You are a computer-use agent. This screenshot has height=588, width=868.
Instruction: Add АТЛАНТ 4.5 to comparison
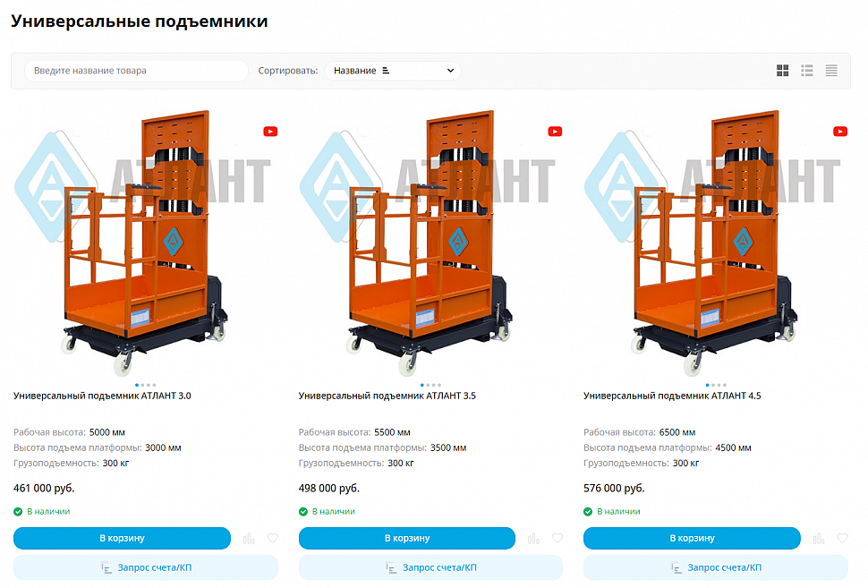coord(818,538)
